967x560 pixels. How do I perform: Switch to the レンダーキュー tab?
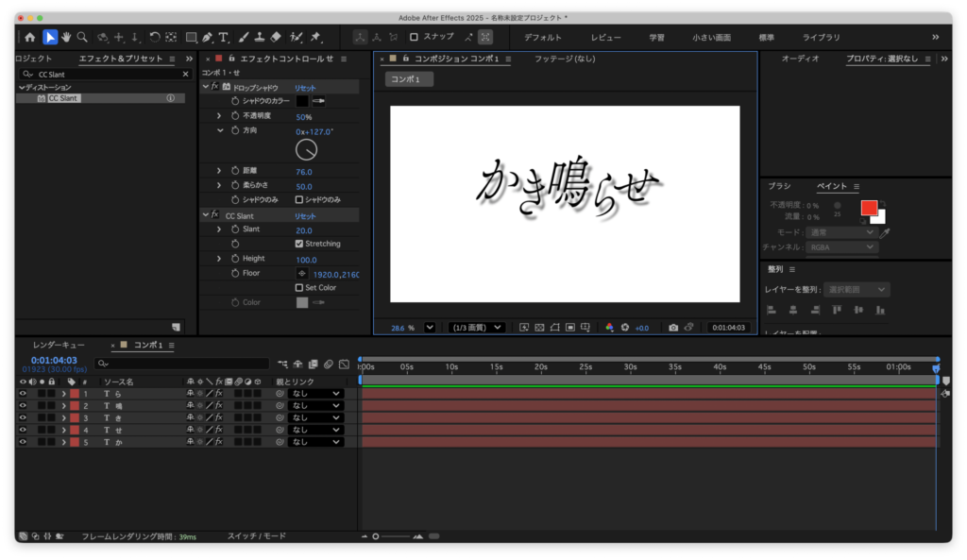click(x=59, y=345)
